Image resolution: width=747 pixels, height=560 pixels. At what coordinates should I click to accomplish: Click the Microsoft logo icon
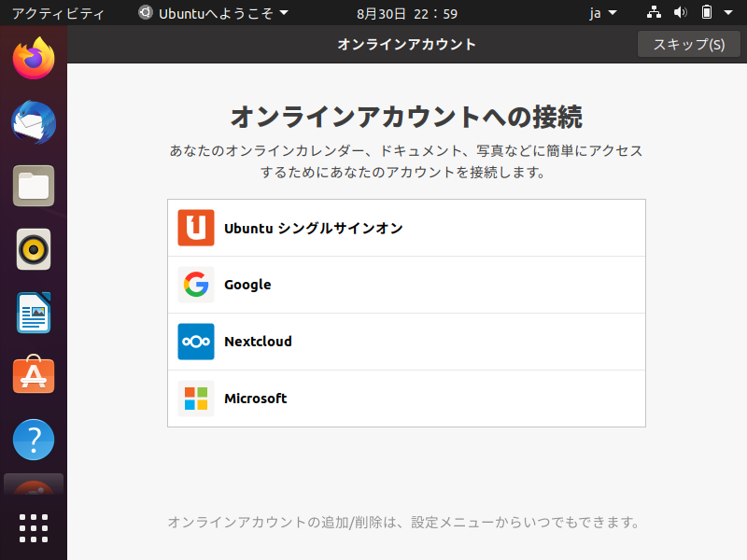196,399
